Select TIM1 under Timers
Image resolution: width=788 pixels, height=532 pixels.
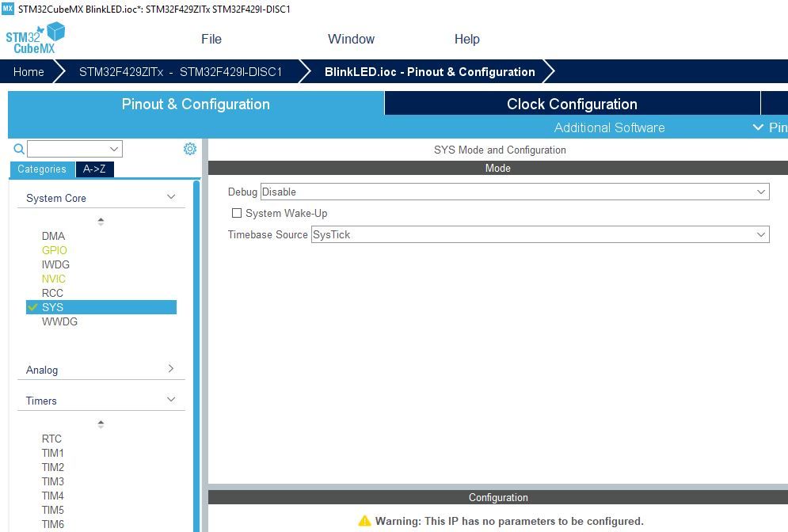coord(53,453)
